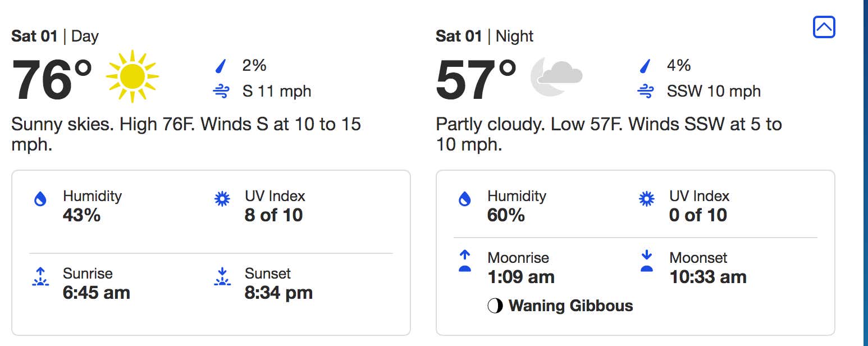Select the 76° day temperature reading
The height and width of the screenshot is (346, 868).
click(x=52, y=79)
